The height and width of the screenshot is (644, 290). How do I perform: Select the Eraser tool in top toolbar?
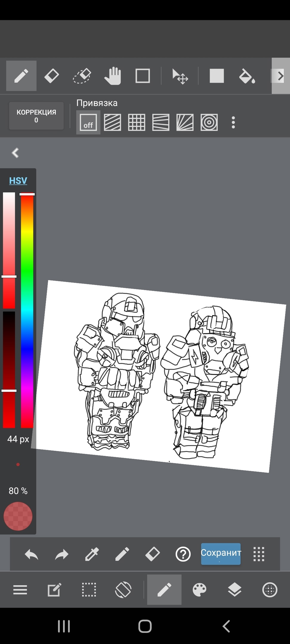tap(52, 76)
